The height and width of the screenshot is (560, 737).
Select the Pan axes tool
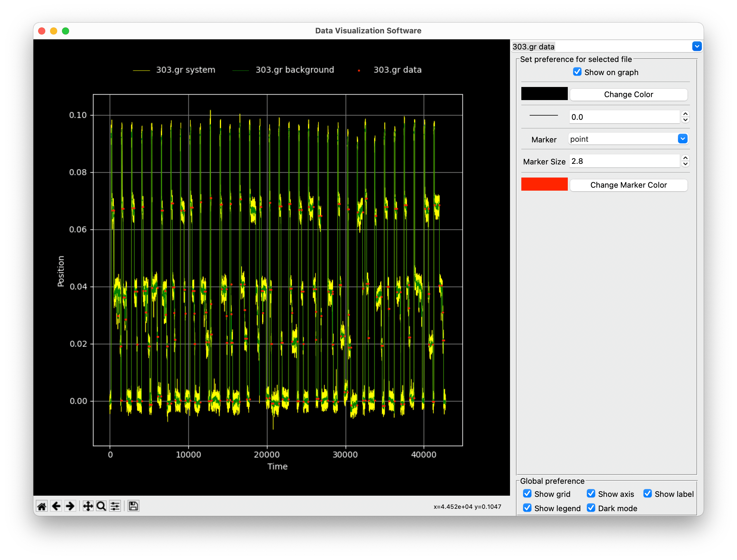(x=88, y=506)
